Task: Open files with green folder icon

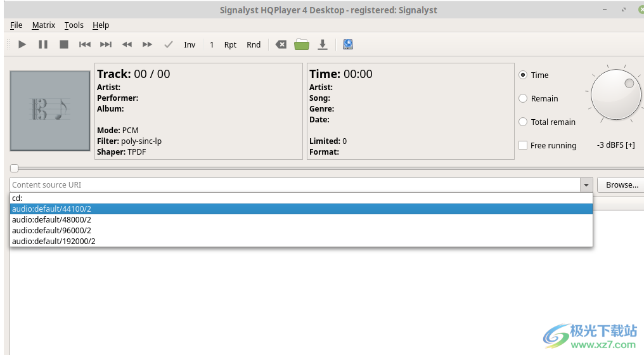Action: 302,44
